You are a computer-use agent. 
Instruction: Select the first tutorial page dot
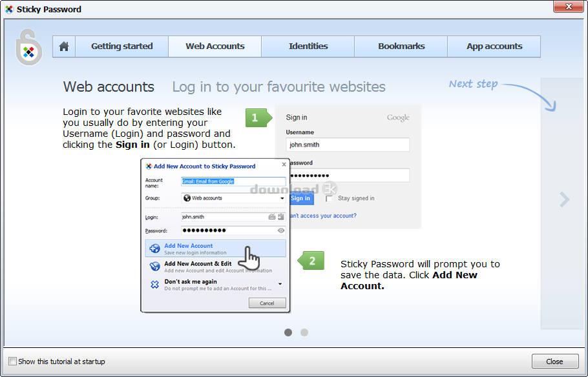click(288, 332)
